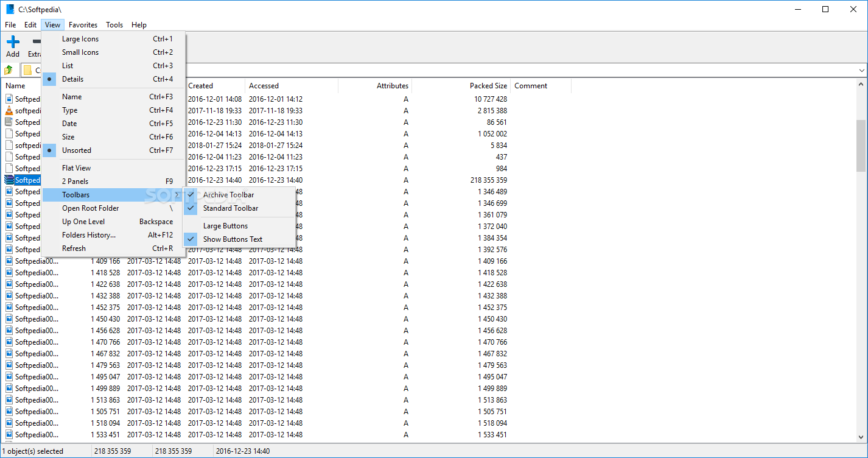This screenshot has width=868, height=458.
Task: Click the image file icon in the 1 513 863 row
Action: click(x=9, y=400)
